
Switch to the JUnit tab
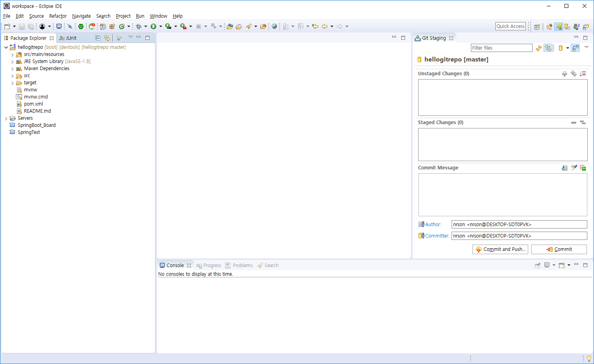click(68, 38)
